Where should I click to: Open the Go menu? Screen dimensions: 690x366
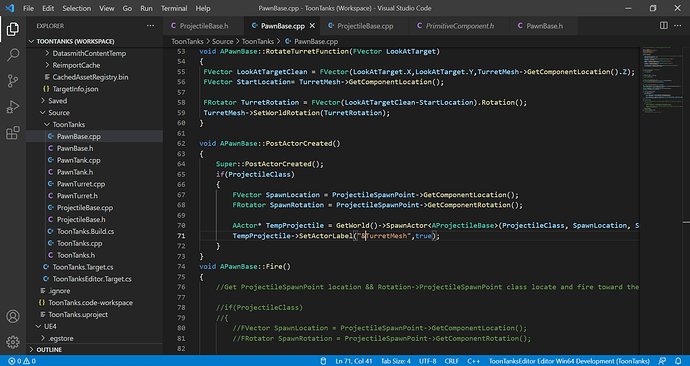(127, 8)
